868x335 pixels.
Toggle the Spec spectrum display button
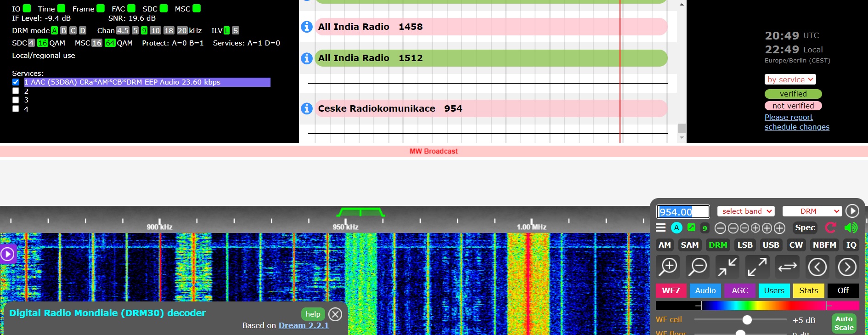tap(805, 227)
